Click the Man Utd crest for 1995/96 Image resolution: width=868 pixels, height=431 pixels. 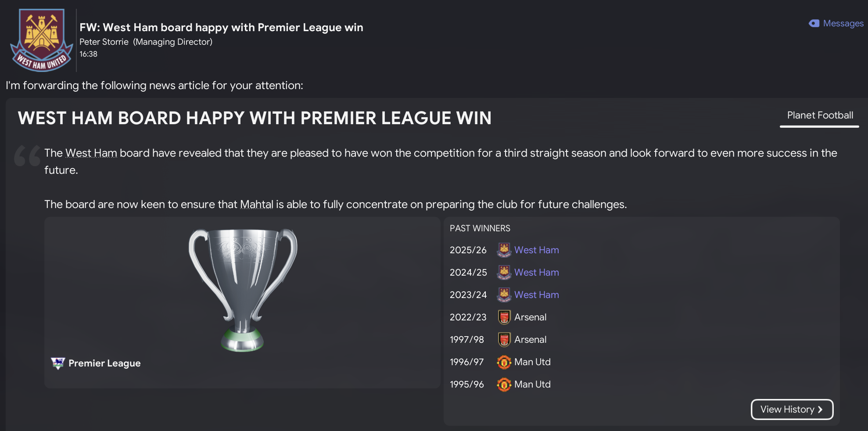[504, 384]
